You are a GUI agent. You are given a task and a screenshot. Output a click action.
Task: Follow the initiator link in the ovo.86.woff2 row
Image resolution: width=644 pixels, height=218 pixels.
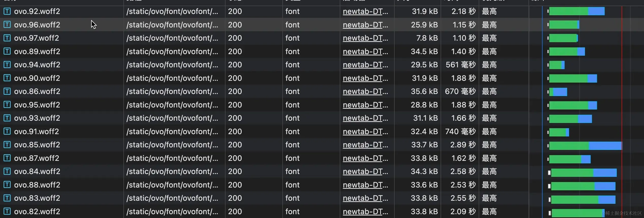(x=365, y=91)
